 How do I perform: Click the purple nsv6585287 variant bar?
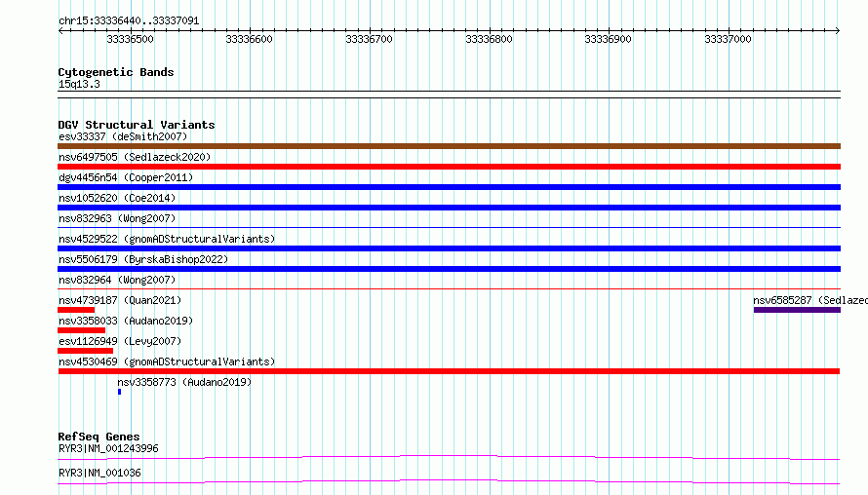[x=797, y=310]
